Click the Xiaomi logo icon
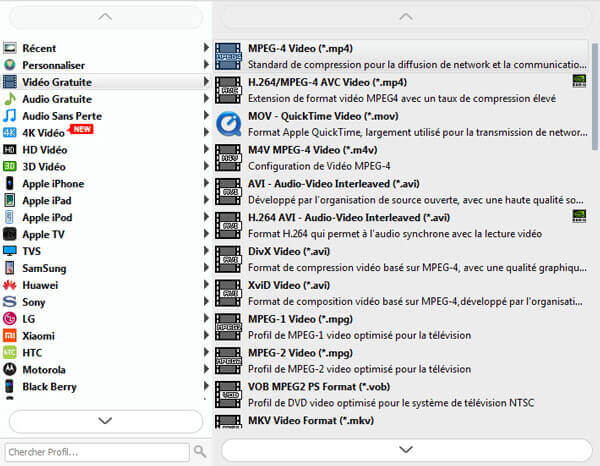The image size is (600, 466). click(10, 336)
